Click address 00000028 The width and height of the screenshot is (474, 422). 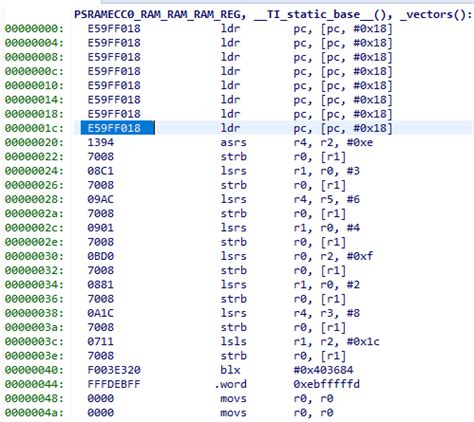click(34, 199)
